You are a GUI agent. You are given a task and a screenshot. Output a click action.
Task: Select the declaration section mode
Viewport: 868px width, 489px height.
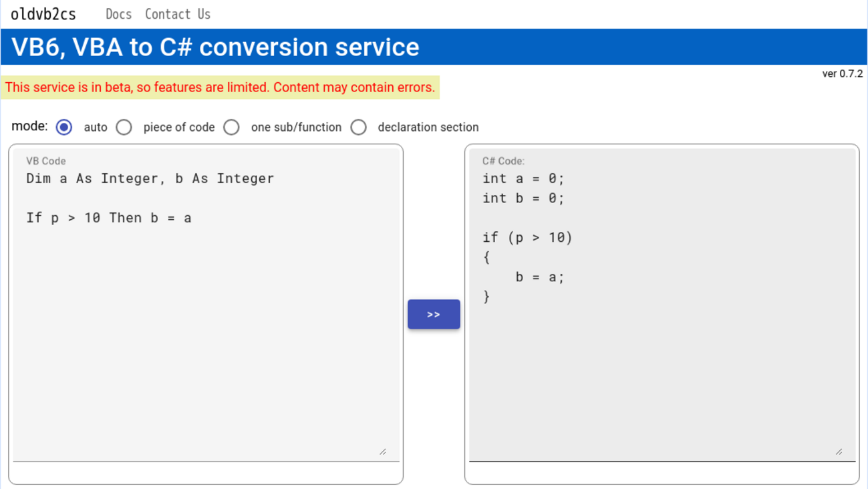point(359,127)
